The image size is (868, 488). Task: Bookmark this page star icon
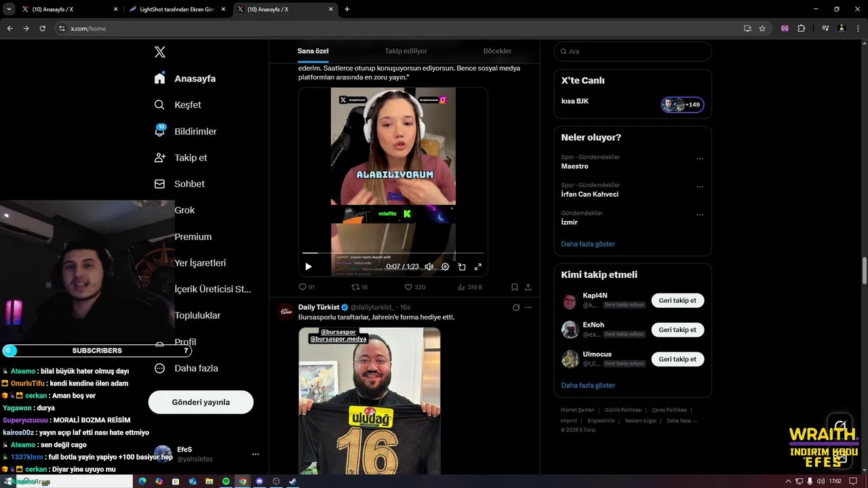(762, 28)
